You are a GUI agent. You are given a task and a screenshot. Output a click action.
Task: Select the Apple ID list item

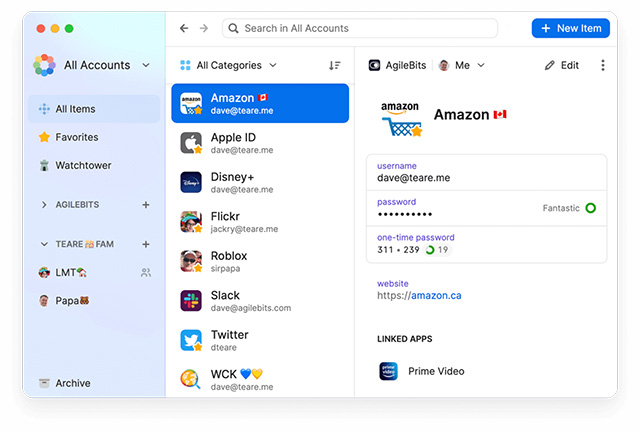tap(260, 143)
